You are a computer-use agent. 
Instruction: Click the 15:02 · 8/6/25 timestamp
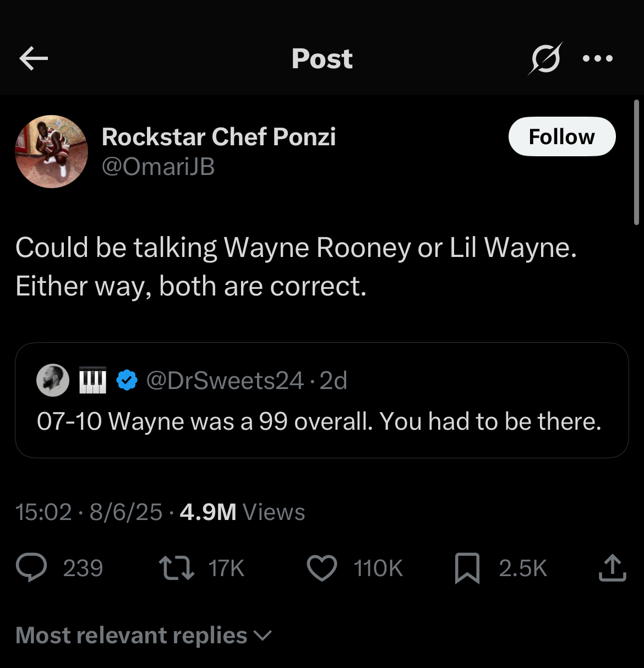[x=89, y=512]
